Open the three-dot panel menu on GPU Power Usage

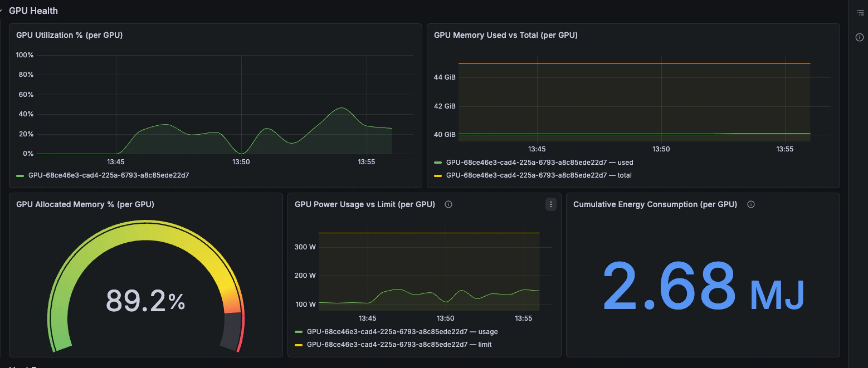550,204
